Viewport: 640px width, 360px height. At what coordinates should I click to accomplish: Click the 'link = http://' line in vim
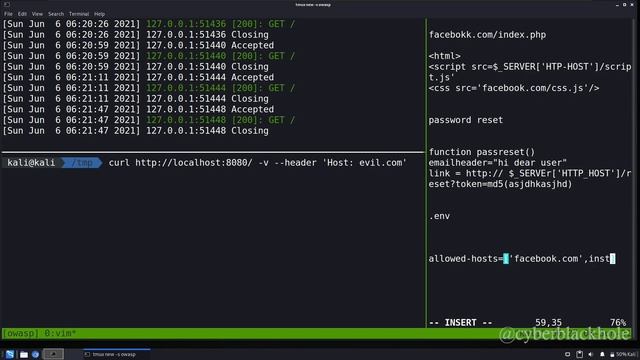point(530,178)
